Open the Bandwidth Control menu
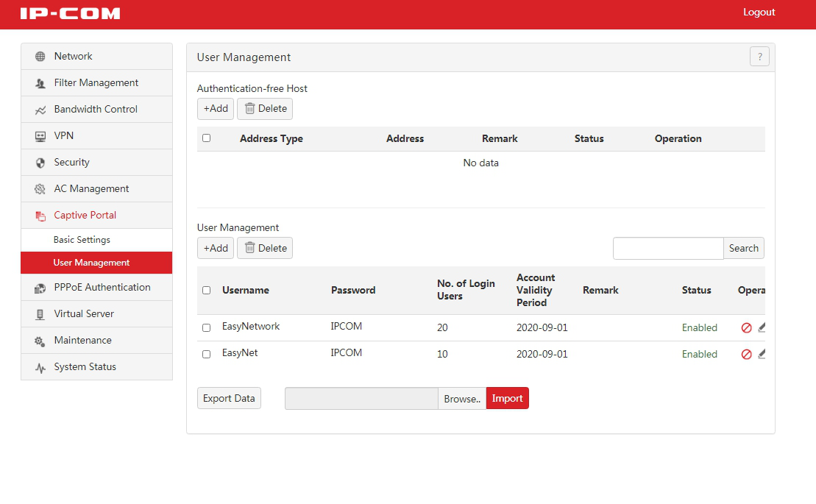 click(97, 109)
